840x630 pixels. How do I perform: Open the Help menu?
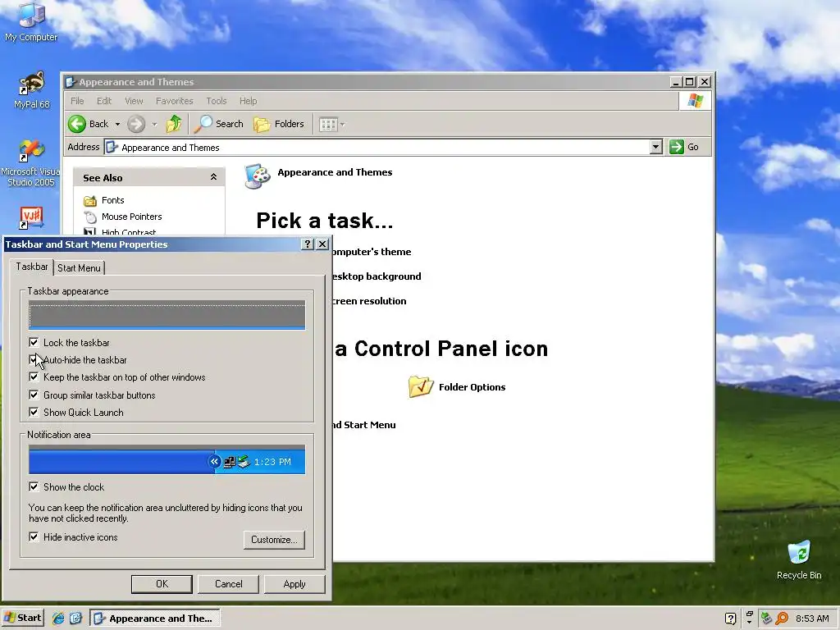(x=248, y=101)
